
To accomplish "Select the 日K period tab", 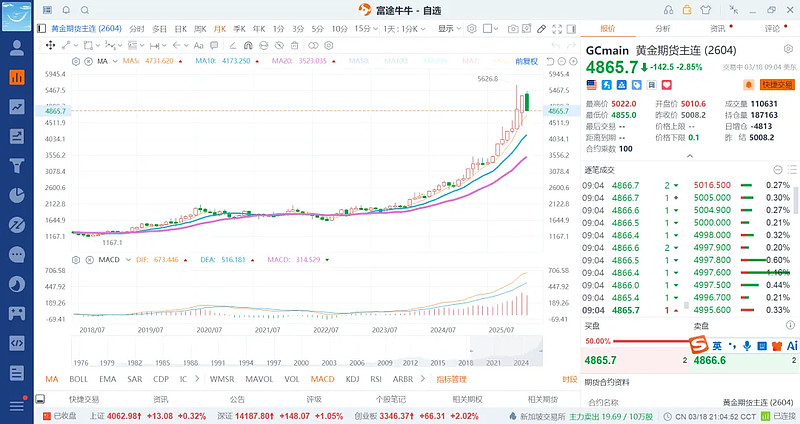I will [181, 29].
